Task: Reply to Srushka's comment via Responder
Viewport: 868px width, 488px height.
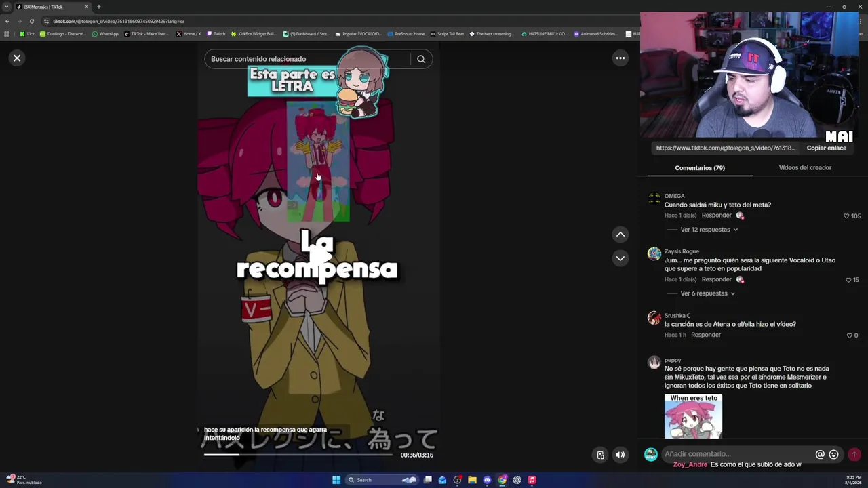Action: pos(706,335)
